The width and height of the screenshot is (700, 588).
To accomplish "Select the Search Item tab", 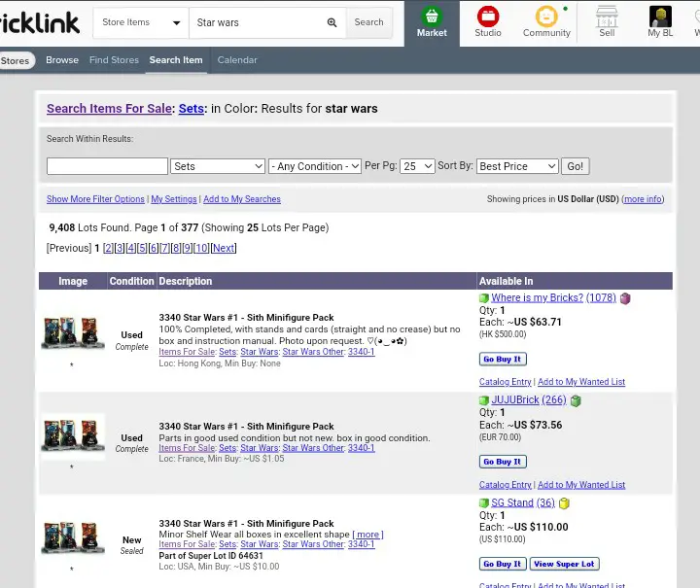I will [176, 60].
